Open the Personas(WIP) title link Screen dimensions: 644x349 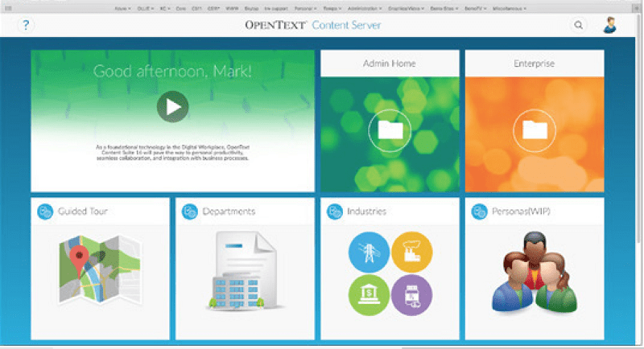point(521,211)
